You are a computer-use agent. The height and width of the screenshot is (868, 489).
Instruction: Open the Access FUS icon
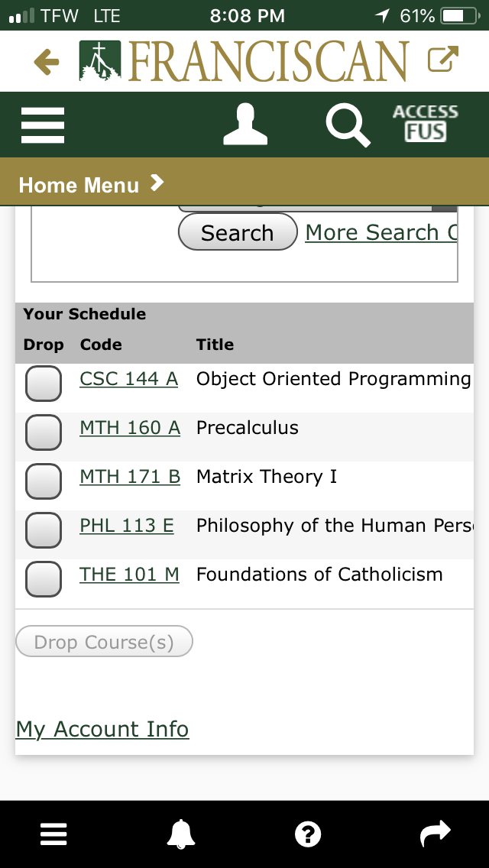pyautogui.click(x=425, y=124)
